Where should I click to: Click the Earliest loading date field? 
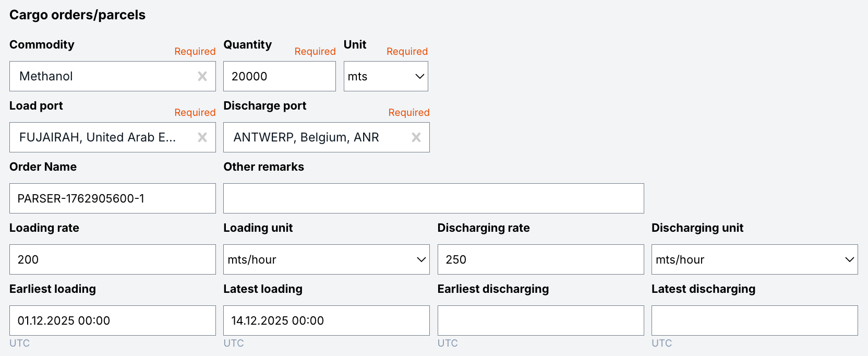click(112, 321)
